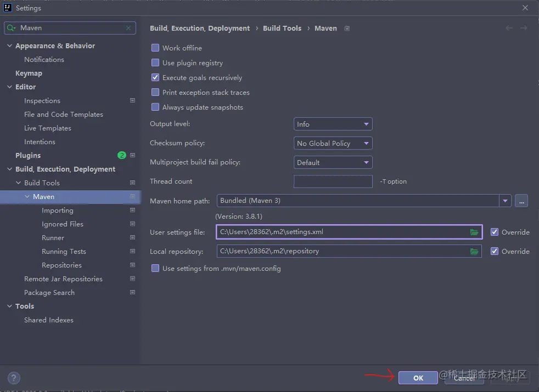
Task: Go forward using the right arrow navigation icon
Action: pos(524,28)
